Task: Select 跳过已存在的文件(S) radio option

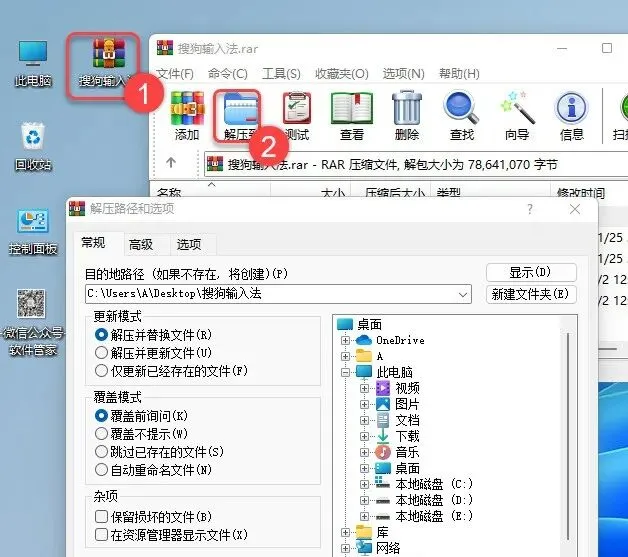Action: pos(159,452)
